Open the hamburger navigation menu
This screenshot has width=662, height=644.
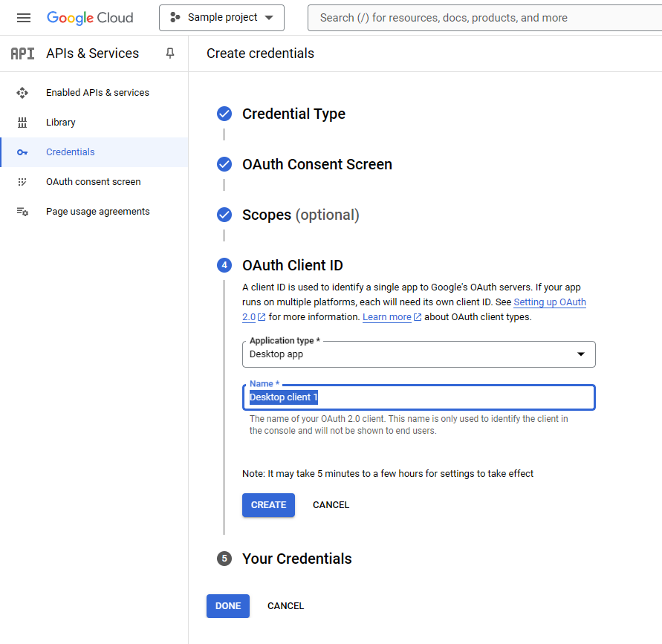[x=24, y=18]
